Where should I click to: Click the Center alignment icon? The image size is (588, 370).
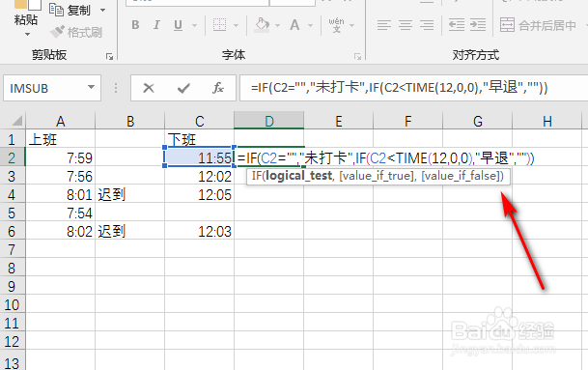pyautogui.click(x=406, y=25)
